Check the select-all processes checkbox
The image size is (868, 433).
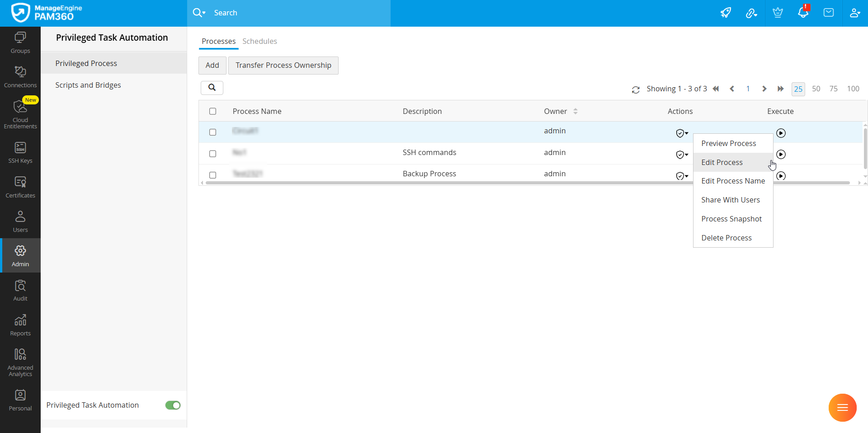point(212,111)
